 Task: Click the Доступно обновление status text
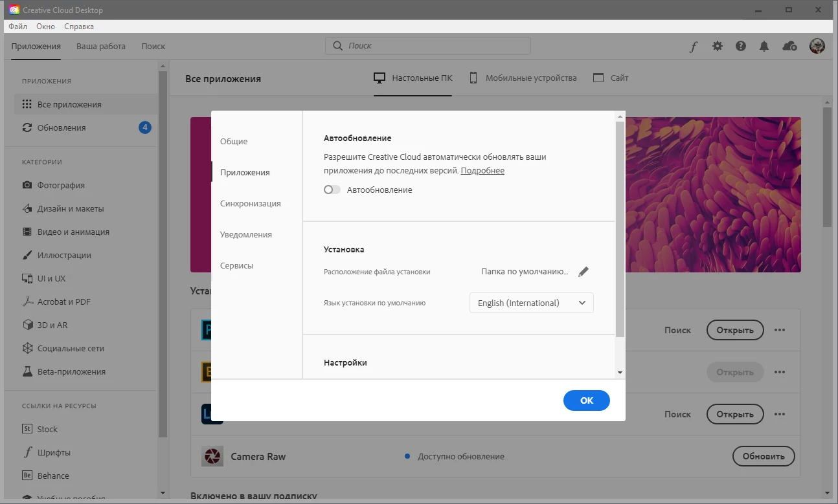pos(461,456)
